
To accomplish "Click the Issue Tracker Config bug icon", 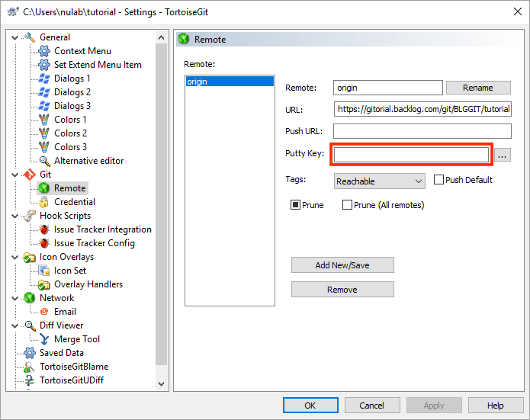I will [x=44, y=243].
